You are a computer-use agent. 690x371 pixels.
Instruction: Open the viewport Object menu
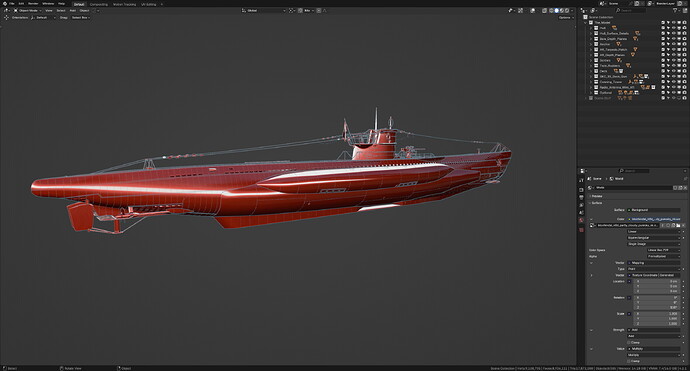(84, 11)
